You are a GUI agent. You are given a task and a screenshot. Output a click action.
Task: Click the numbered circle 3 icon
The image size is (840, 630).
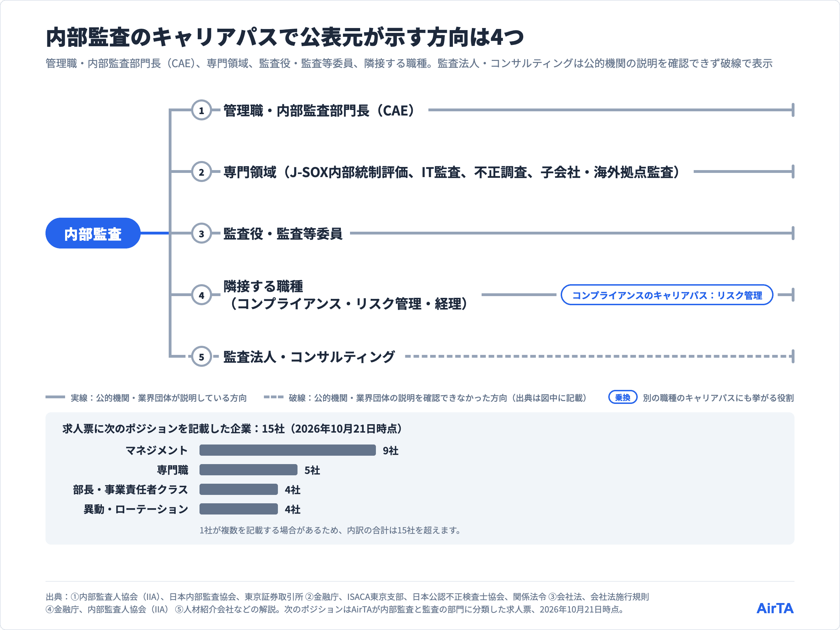201,233
